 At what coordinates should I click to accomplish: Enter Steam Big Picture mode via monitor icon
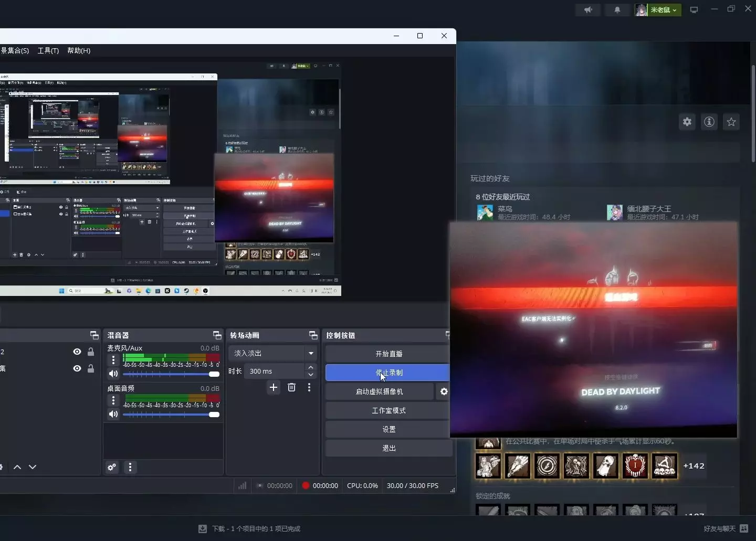point(694,9)
